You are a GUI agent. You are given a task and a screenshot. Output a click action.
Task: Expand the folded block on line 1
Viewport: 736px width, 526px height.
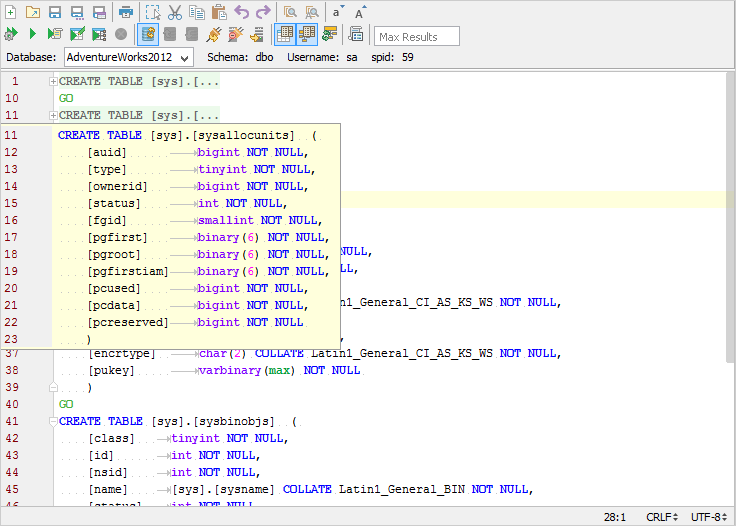tap(53, 82)
